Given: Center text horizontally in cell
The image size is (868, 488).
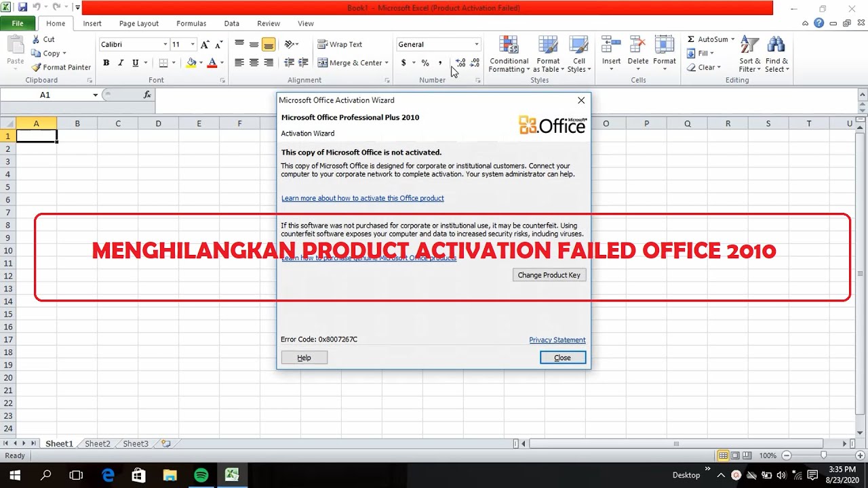Looking at the screenshot, I should tap(254, 63).
